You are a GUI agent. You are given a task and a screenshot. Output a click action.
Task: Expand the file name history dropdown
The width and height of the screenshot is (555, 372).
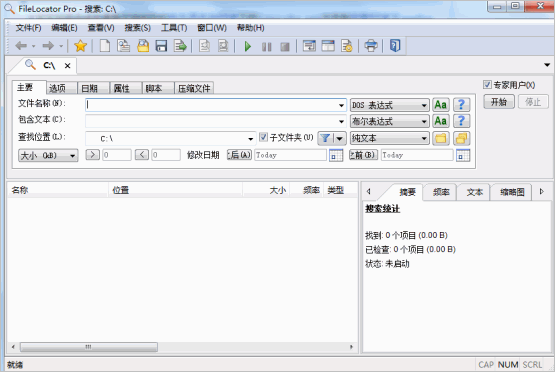coord(341,105)
